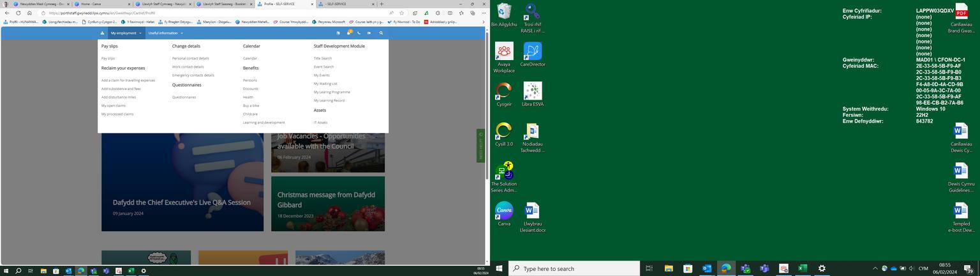Open Llwybrau Llesiant.docx file
The height and width of the screenshot is (276, 980).
(x=533, y=218)
